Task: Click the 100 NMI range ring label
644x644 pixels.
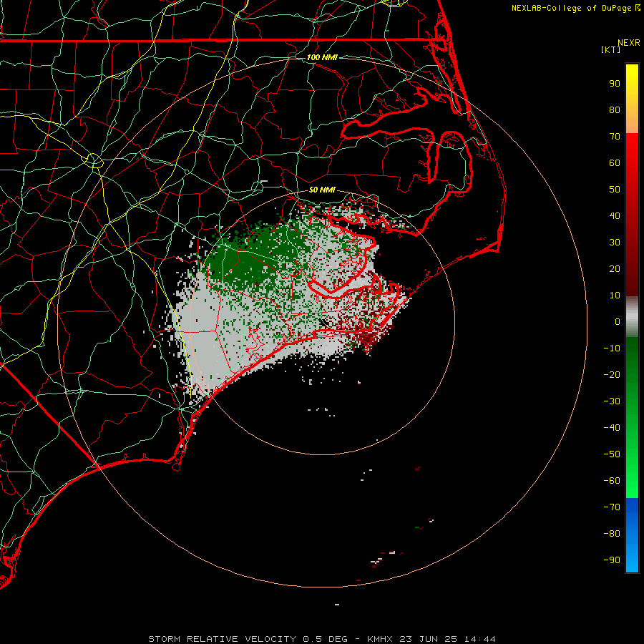Action: [322, 57]
